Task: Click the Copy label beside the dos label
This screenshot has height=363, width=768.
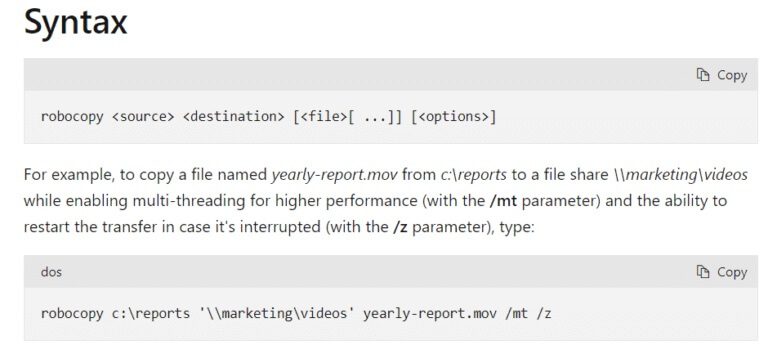Action: point(732,272)
